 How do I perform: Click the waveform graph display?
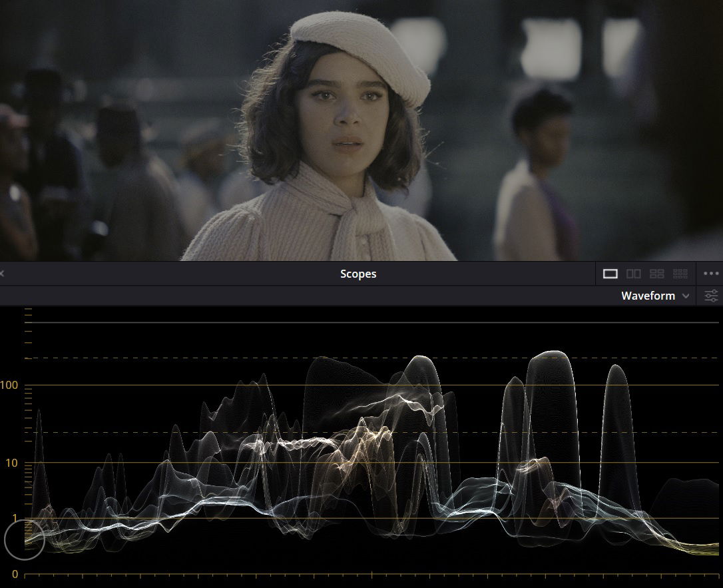click(x=371, y=443)
